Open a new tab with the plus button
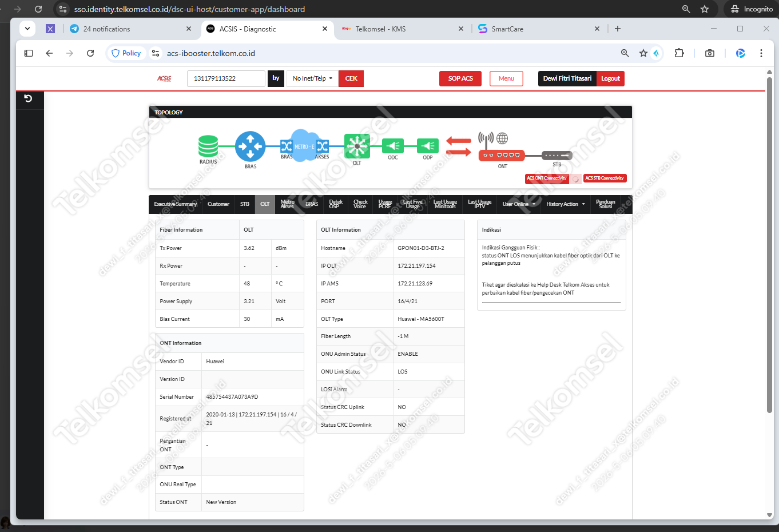The width and height of the screenshot is (779, 532). (618, 29)
